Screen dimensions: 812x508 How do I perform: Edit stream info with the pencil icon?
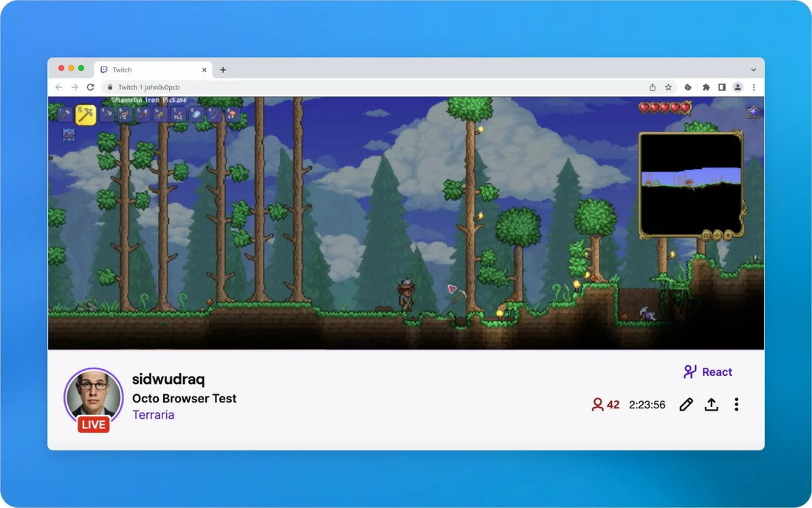(687, 405)
